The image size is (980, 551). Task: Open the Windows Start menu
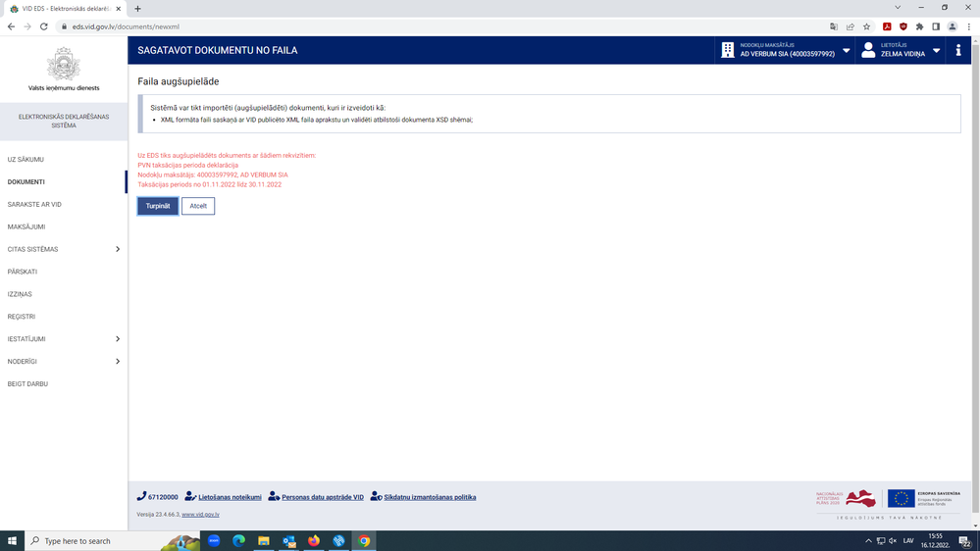pyautogui.click(x=12, y=541)
